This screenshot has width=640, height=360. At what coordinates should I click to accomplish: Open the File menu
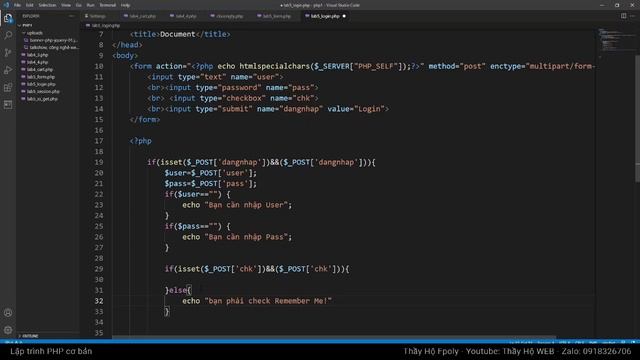pos(18,5)
